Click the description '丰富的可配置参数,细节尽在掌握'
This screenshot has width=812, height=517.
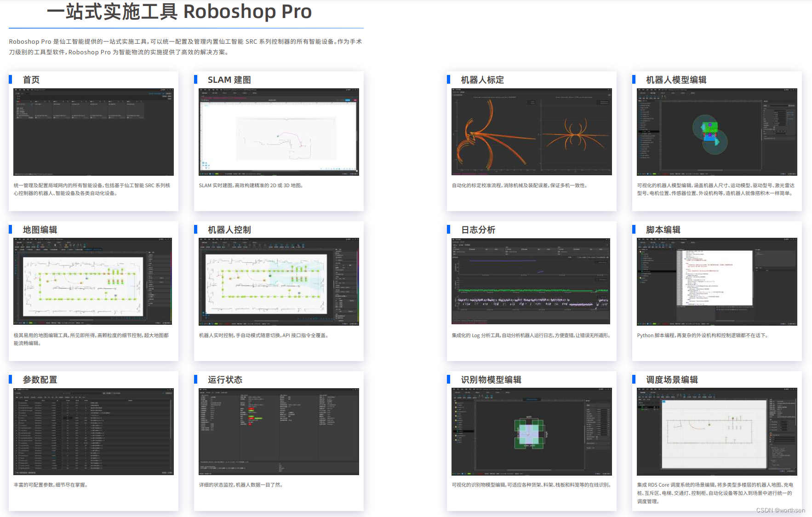click(51, 485)
